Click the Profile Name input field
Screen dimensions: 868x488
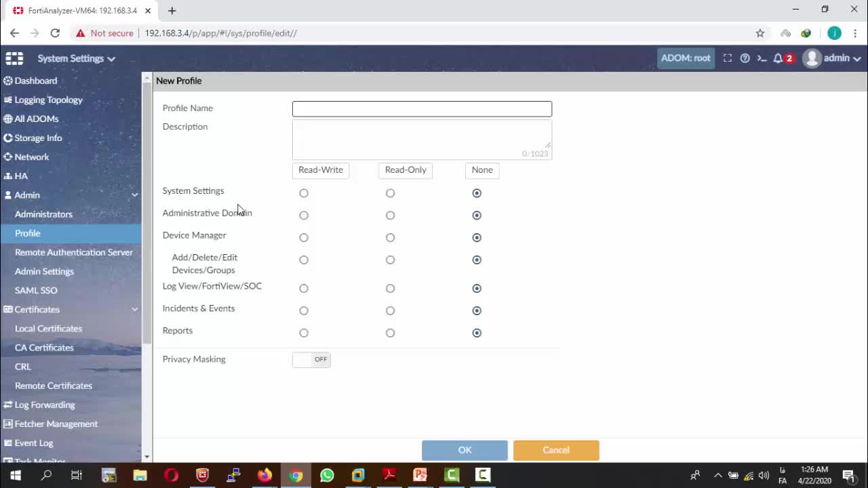coord(422,109)
